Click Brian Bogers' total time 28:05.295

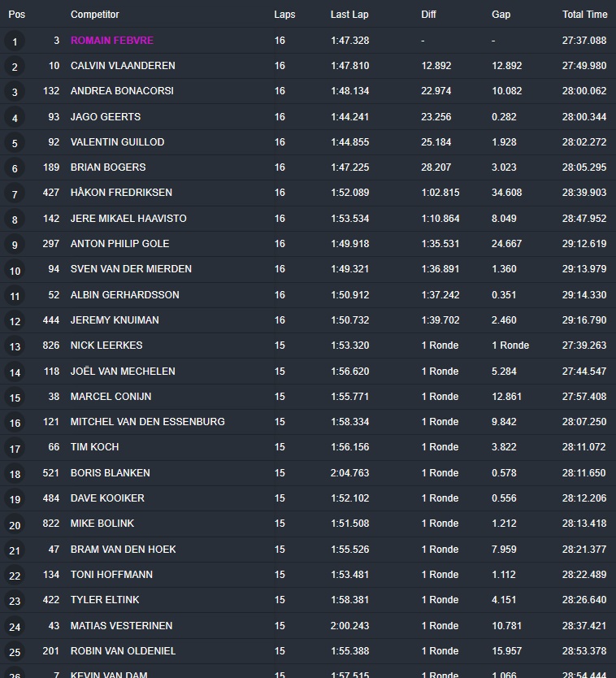point(583,167)
